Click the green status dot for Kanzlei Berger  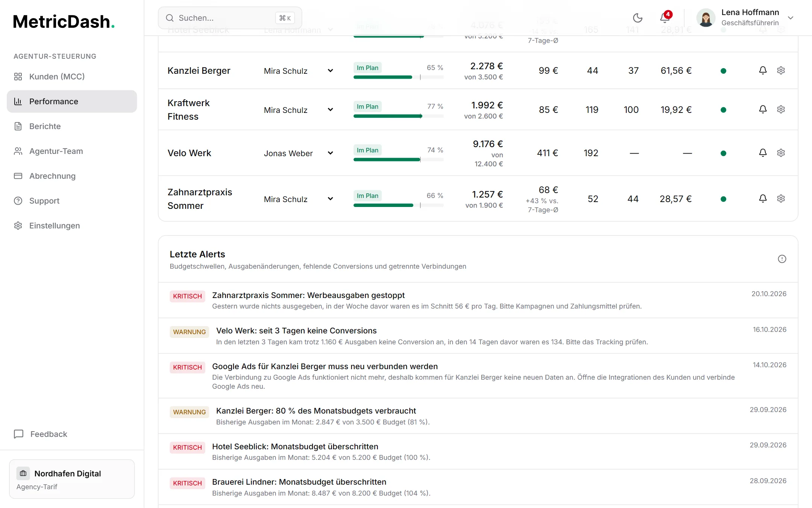click(x=723, y=71)
